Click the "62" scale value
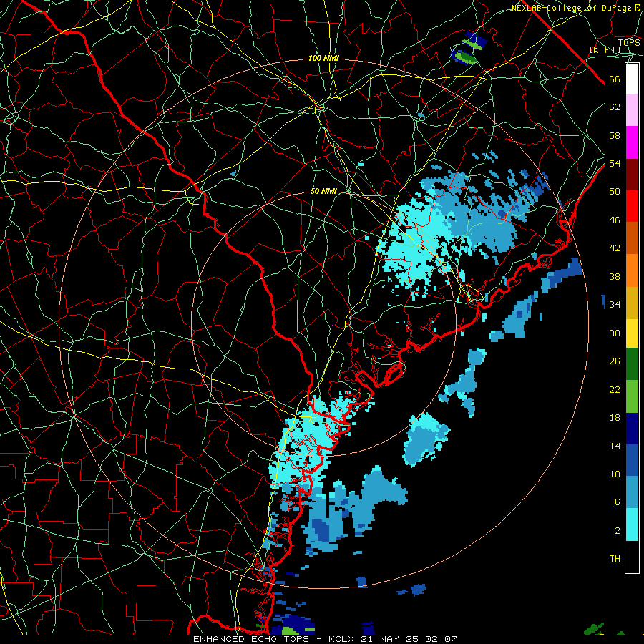644x644 pixels. point(615,107)
